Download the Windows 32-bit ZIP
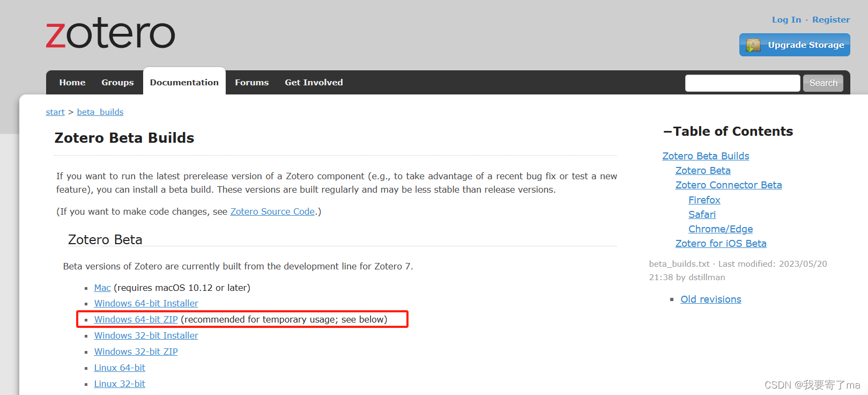 point(136,352)
